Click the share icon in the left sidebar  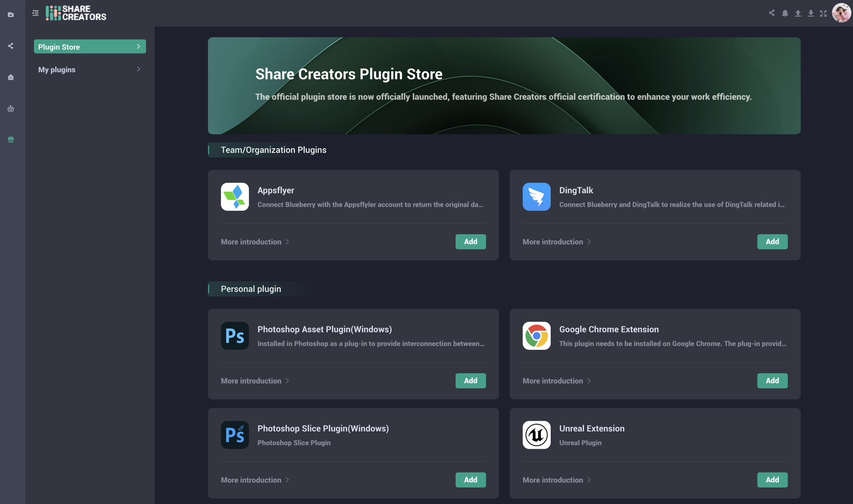click(x=11, y=46)
